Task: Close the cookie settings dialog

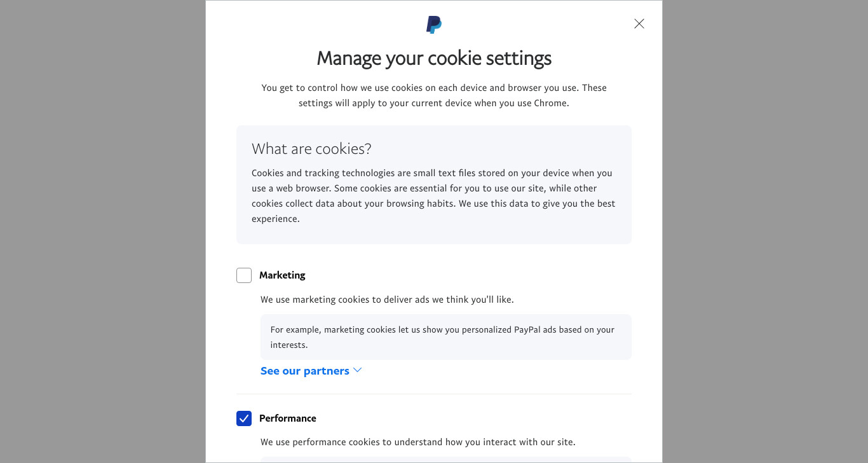Action: click(639, 24)
